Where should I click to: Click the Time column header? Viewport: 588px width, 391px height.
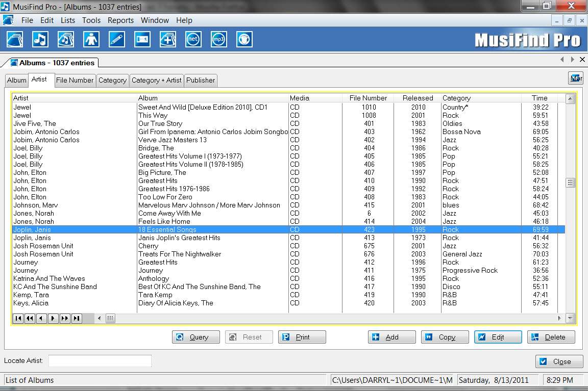point(539,98)
